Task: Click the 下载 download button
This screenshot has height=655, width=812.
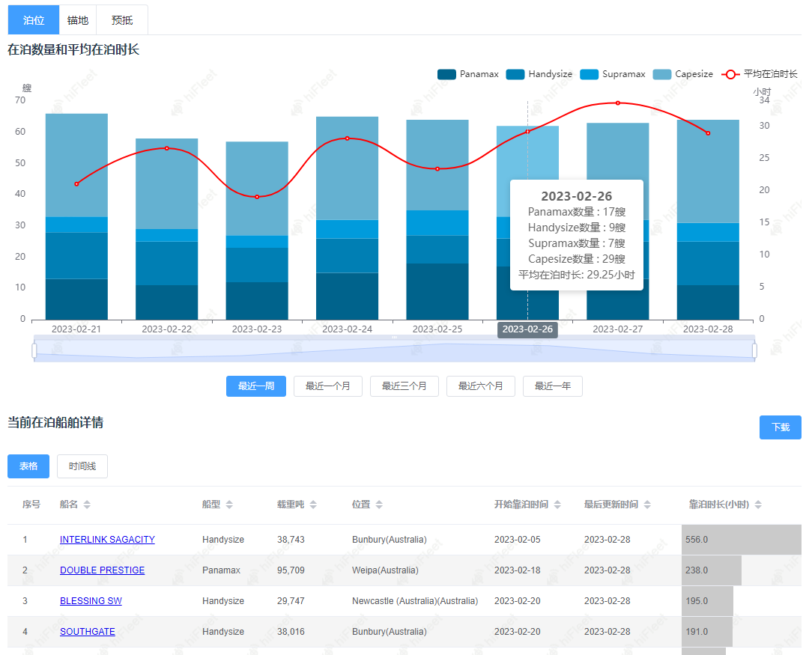Action: tap(780, 427)
